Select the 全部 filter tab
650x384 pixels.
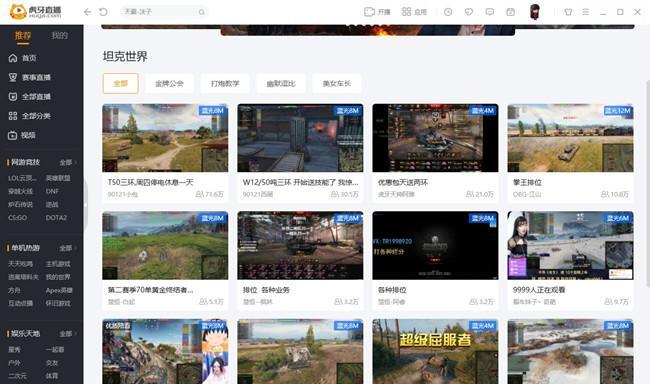[x=121, y=83]
